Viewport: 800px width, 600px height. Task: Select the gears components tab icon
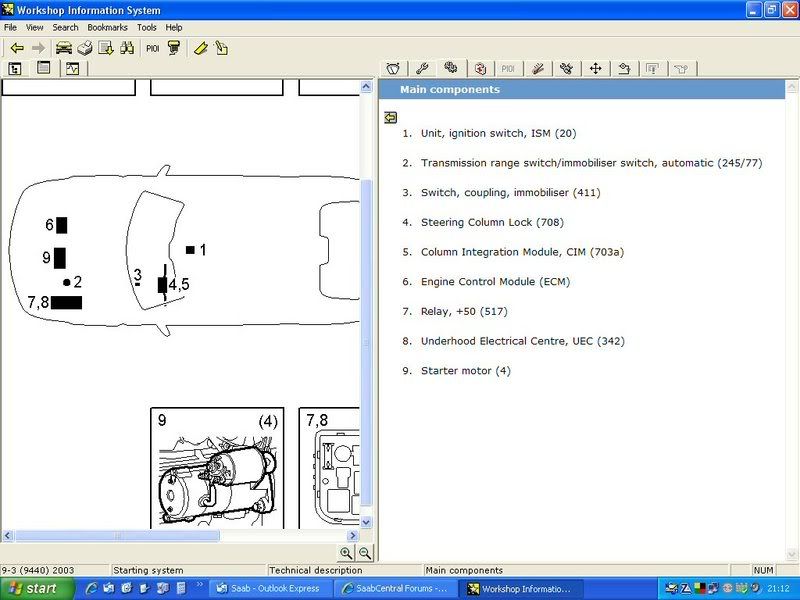tap(451, 69)
